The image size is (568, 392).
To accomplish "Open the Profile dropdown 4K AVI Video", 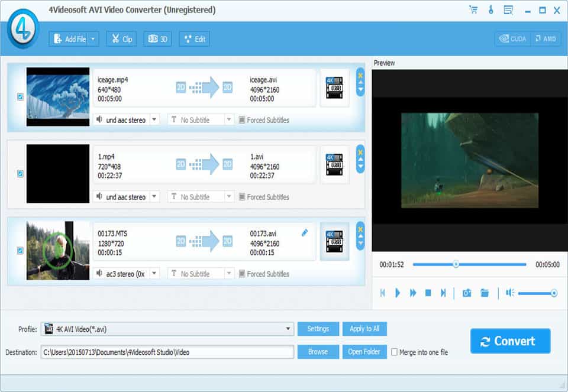I will point(167,329).
